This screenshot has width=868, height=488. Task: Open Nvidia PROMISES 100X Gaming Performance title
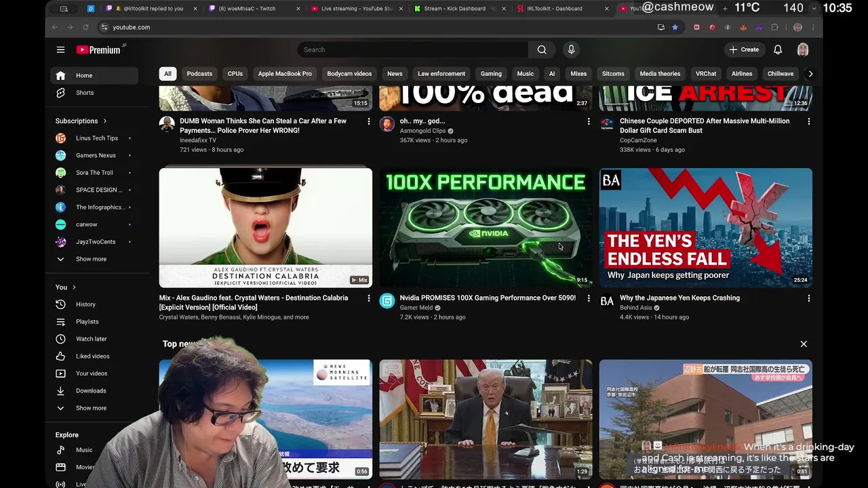pyautogui.click(x=488, y=298)
